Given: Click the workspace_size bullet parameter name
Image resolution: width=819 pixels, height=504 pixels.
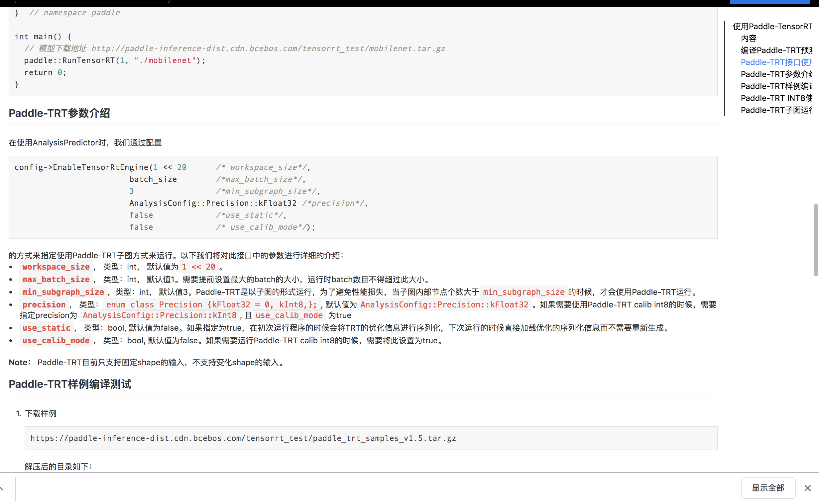Looking at the screenshot, I should 56,267.
